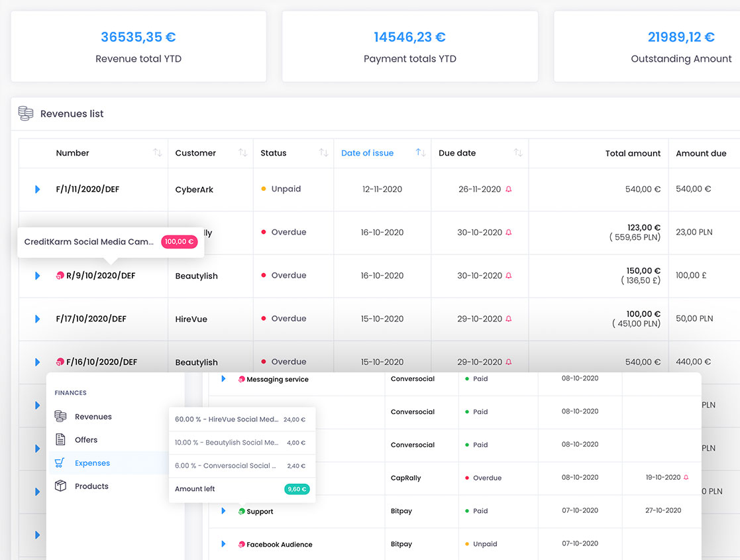
Task: Click the Expenses cart icon
Action: [60, 463]
